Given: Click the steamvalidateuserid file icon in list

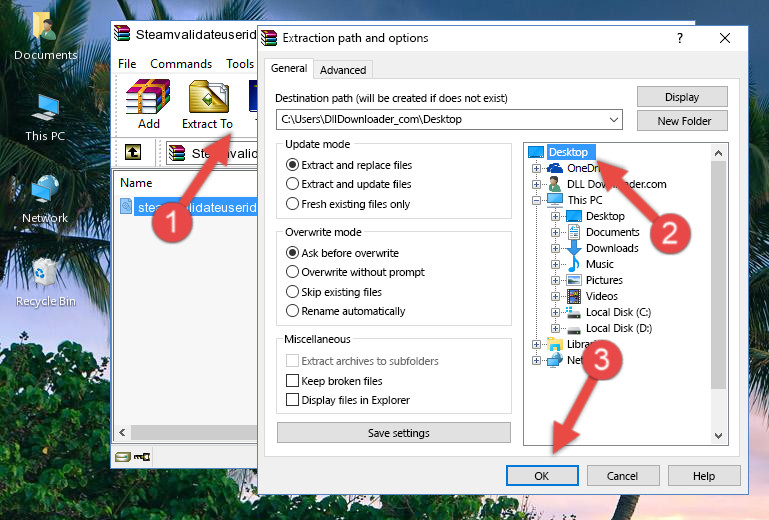Looking at the screenshot, I should tap(126, 207).
